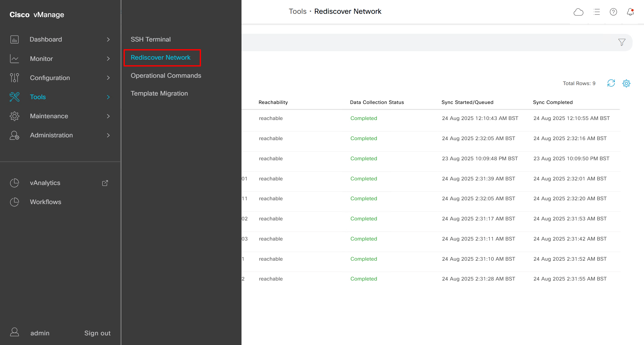Open SSH Terminal from Tools submenu
Image resolution: width=644 pixels, height=345 pixels.
151,39
